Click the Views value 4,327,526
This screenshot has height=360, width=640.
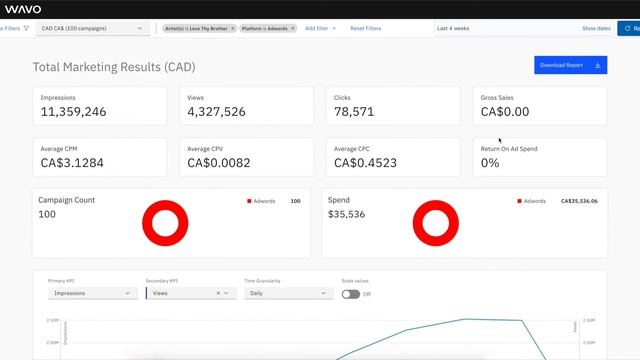(x=216, y=112)
